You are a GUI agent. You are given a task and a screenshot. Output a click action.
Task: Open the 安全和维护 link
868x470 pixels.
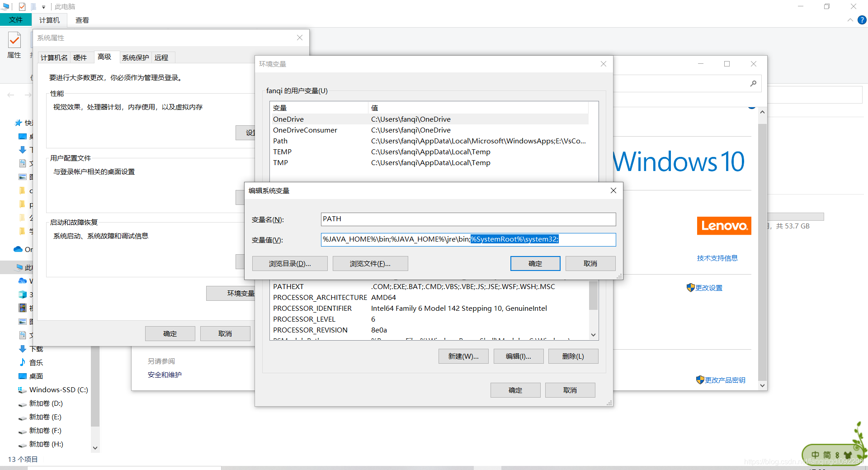tap(165, 375)
